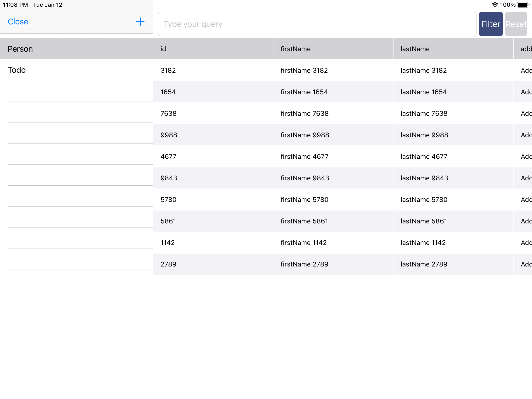Click cell lastName 7638
The image size is (532, 399).
[x=424, y=113]
